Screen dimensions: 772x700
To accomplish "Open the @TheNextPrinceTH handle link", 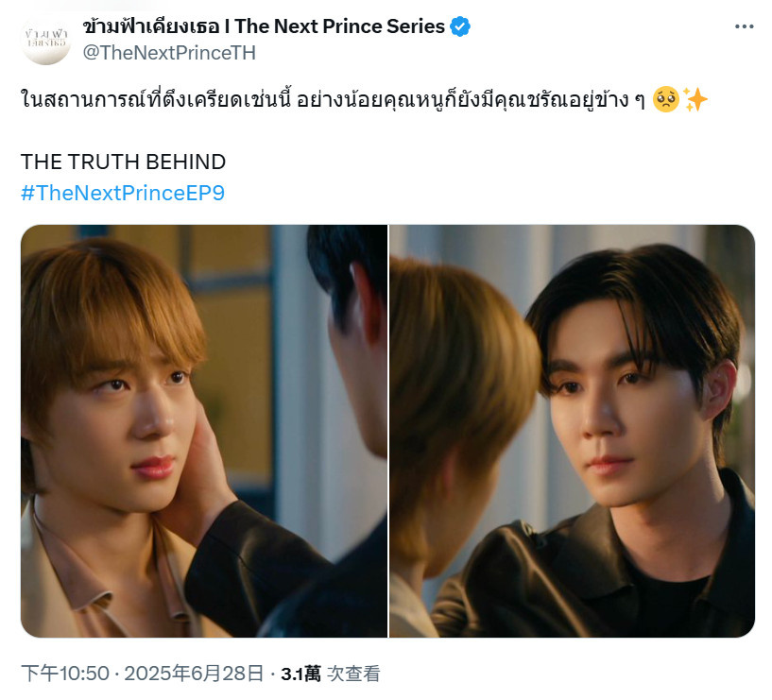I will (169, 53).
